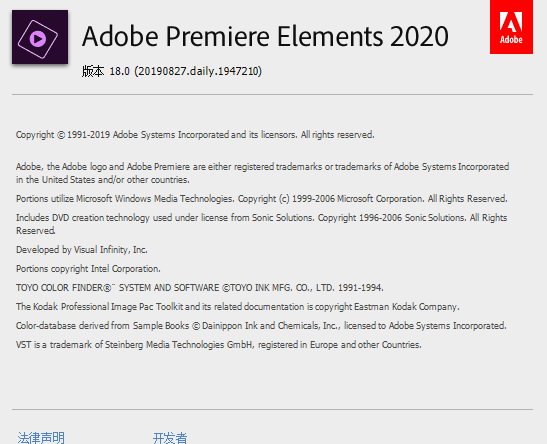Image resolution: width=547 pixels, height=444 pixels.
Task: Click the 1991-2019 Adobe Systems copyright line
Action: (x=195, y=135)
